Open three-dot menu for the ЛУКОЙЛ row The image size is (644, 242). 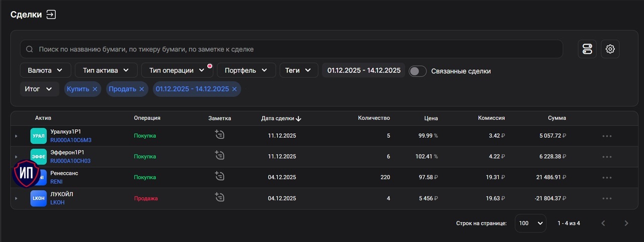(x=606, y=199)
